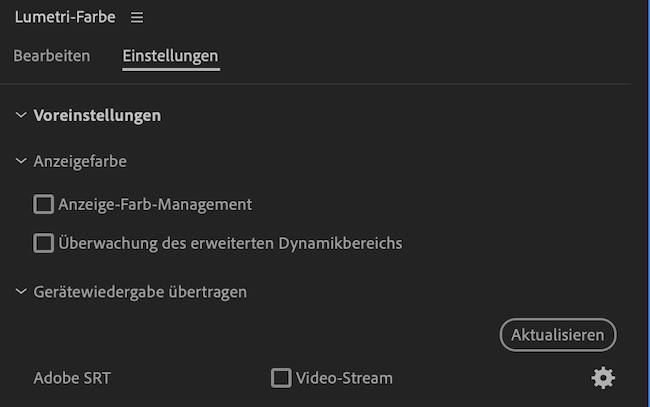The image size is (650, 407).
Task: Check the Video-Stream checkbox
Action: pos(281,378)
